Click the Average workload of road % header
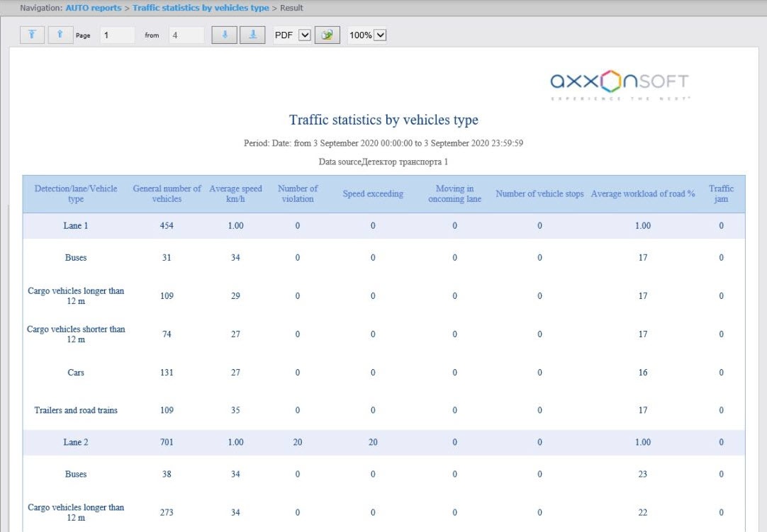767x532 pixels. tap(642, 194)
